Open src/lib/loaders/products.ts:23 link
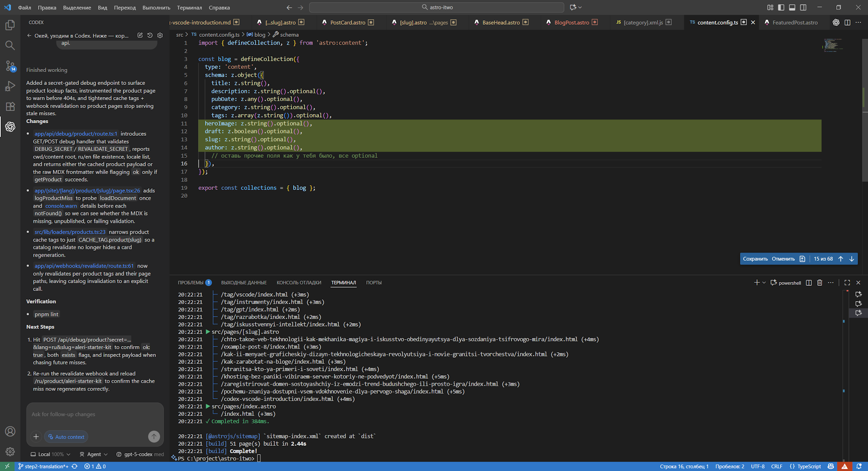This screenshot has height=471, width=868. (70, 232)
